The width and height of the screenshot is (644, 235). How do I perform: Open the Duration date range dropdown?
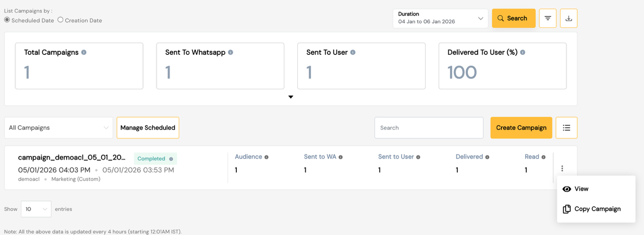coord(440,18)
